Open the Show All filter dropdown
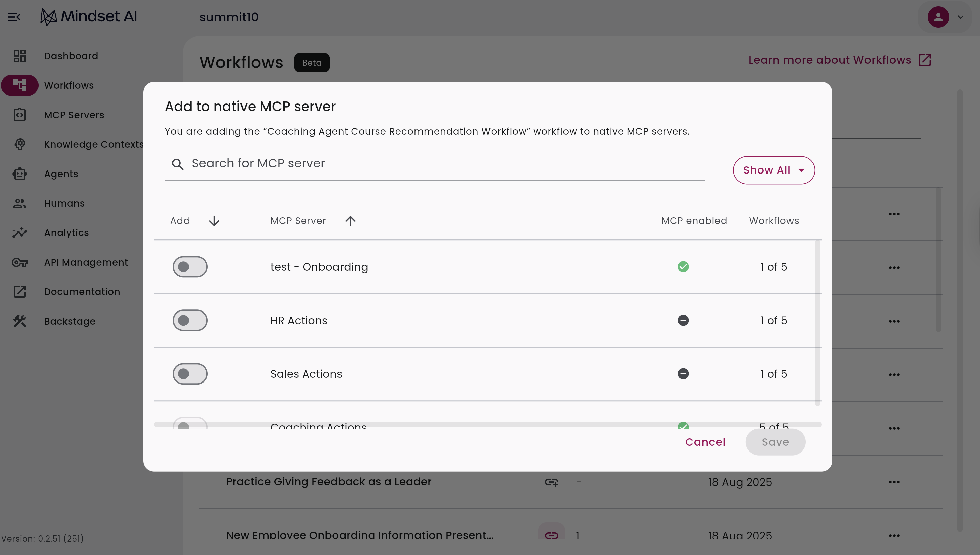 [x=773, y=170]
